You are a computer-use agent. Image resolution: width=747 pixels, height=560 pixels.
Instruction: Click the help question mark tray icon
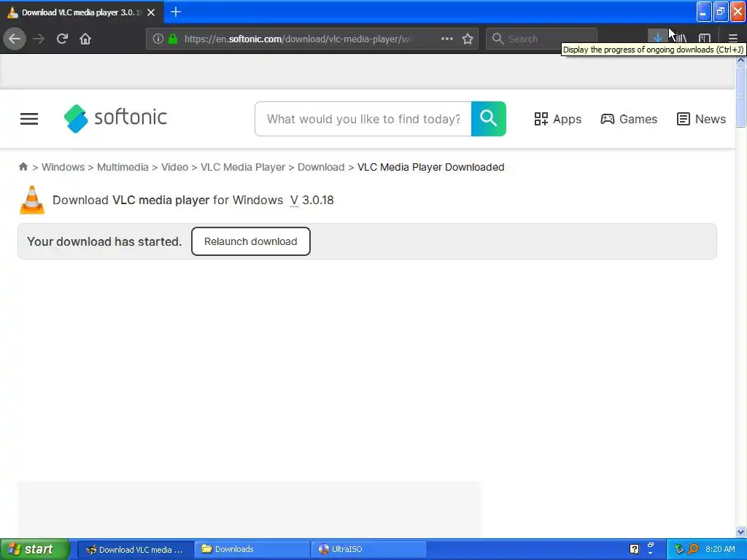tap(634, 550)
